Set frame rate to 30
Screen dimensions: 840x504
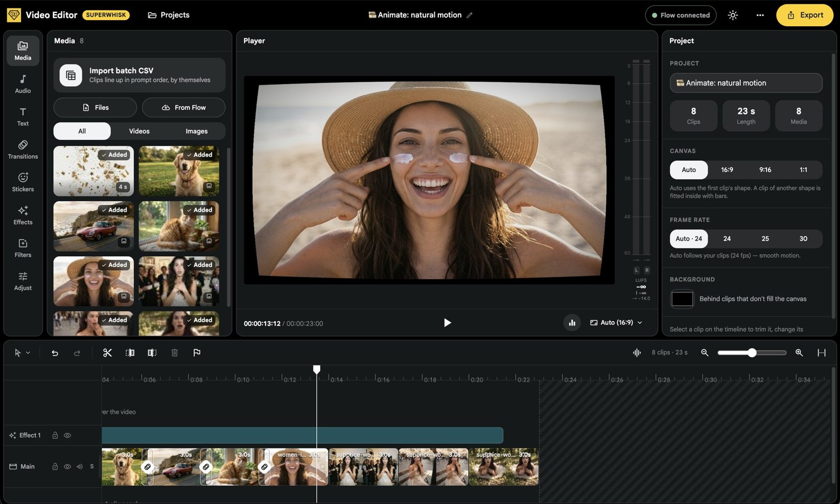tap(803, 239)
